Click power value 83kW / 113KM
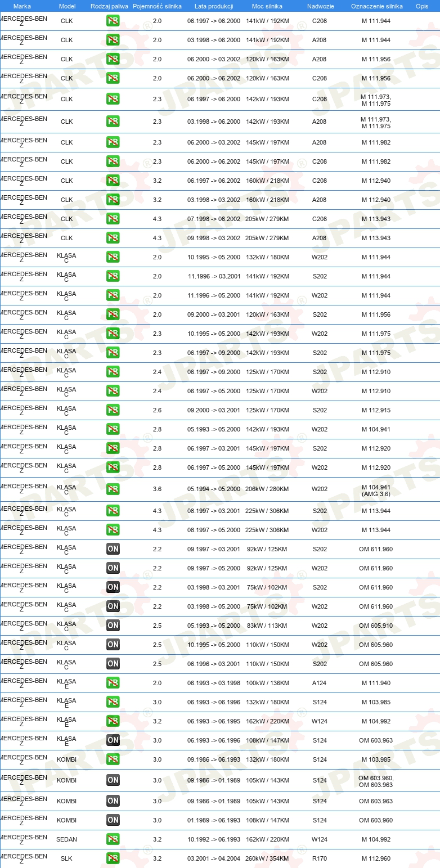The width and height of the screenshot is (440, 868). [x=267, y=626]
